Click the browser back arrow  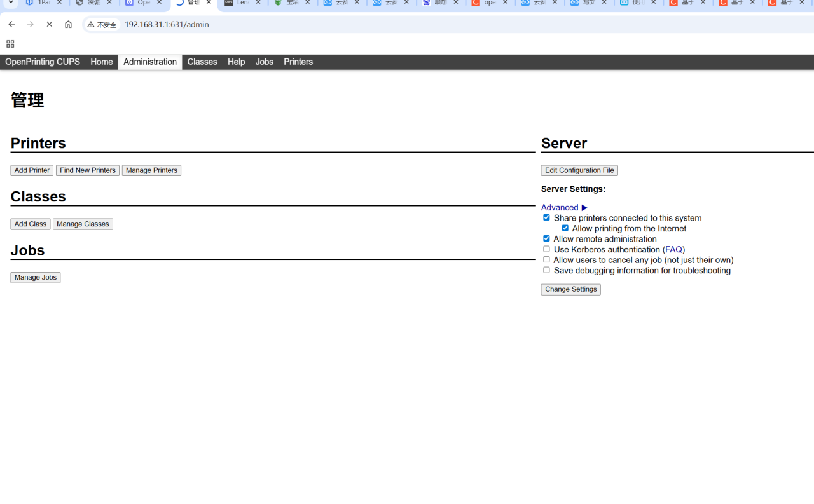[11, 24]
